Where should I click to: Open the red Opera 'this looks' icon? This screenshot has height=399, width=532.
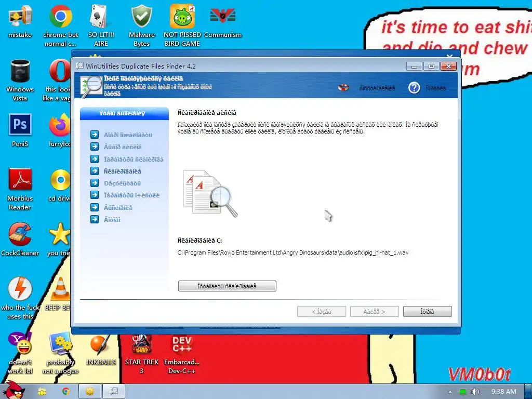pos(58,80)
